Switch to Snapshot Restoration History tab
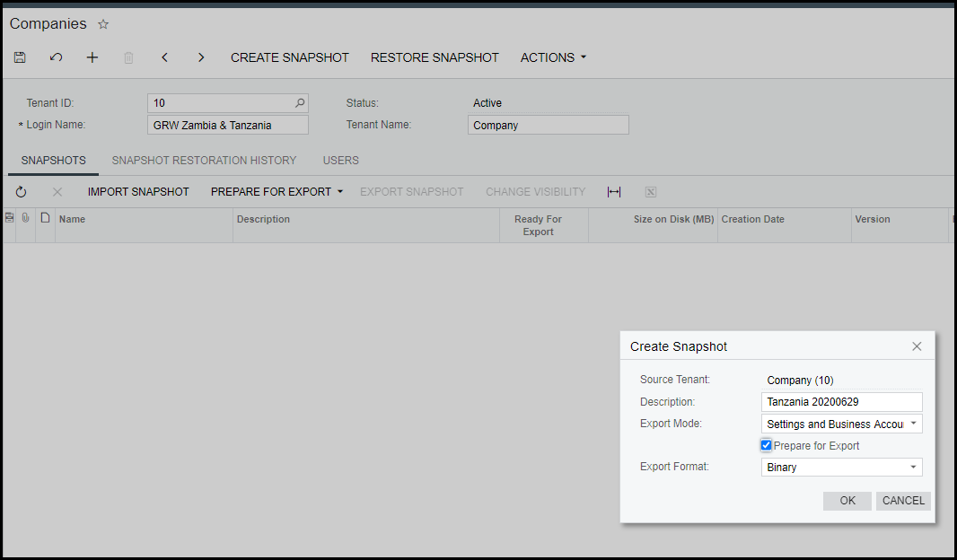Viewport: 957px width, 560px height. (x=204, y=161)
